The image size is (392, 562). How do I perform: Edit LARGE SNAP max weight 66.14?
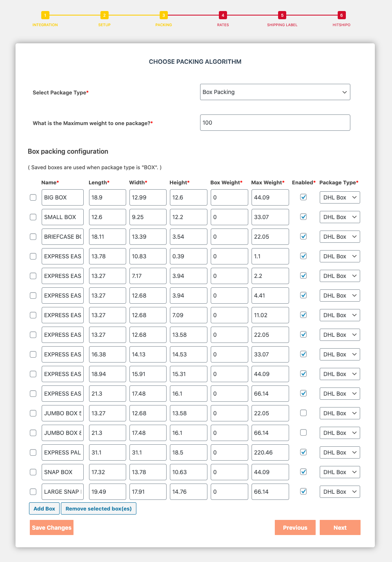pyautogui.click(x=270, y=492)
